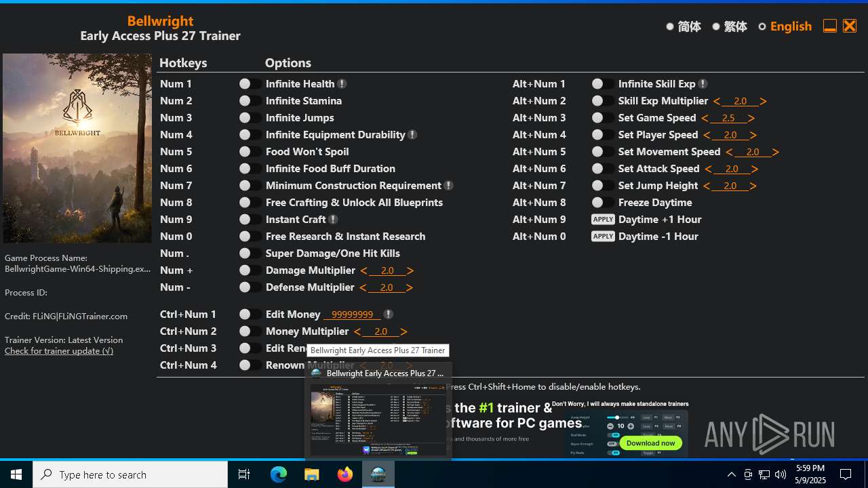
Task: Click the trainer window preview thumbnail
Action: [x=378, y=420]
